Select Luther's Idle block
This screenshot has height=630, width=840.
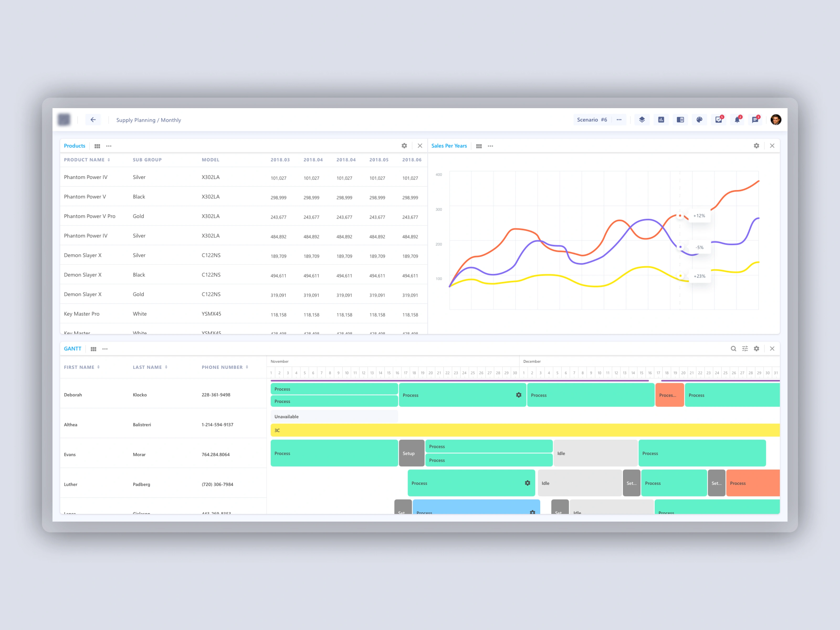point(580,483)
